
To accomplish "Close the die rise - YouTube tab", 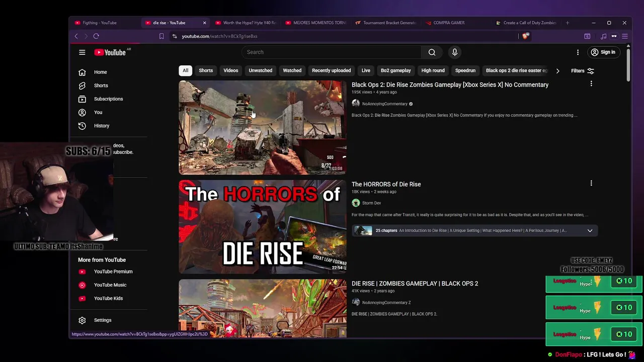I will (204, 23).
